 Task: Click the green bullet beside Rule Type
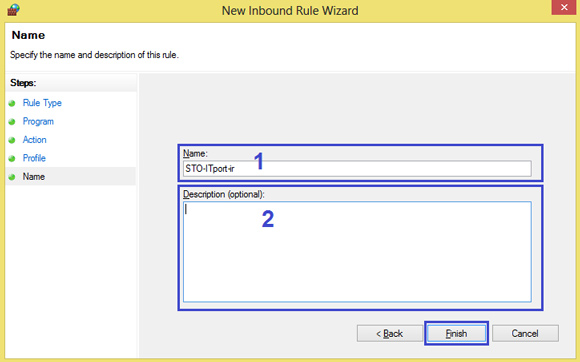[12, 103]
